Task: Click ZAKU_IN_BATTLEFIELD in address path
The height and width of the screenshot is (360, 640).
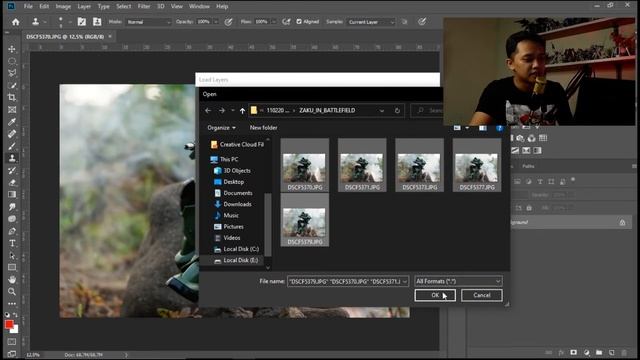Action: (327, 111)
